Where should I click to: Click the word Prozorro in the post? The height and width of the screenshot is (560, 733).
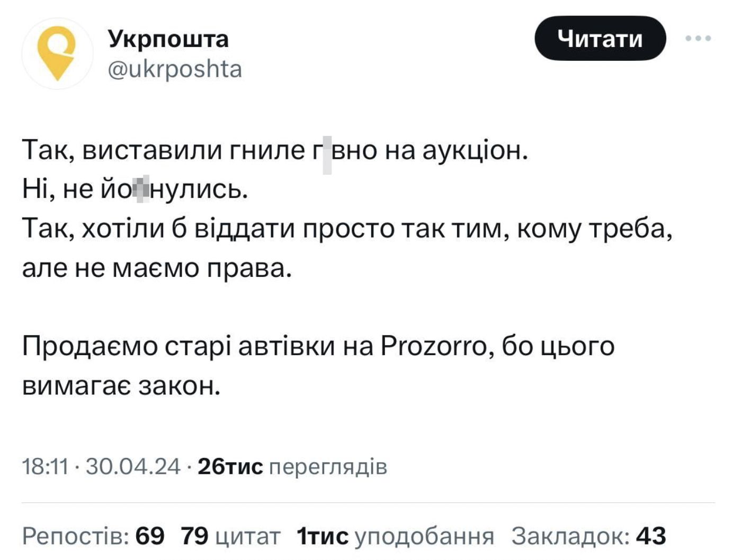click(433, 347)
